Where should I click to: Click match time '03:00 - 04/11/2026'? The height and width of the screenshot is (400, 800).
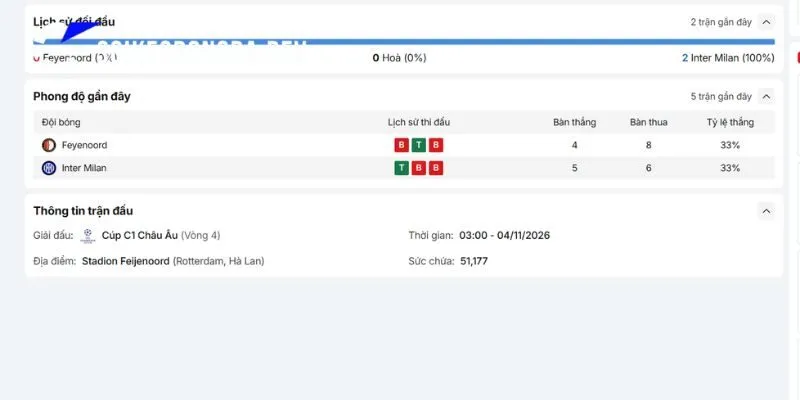coord(505,236)
